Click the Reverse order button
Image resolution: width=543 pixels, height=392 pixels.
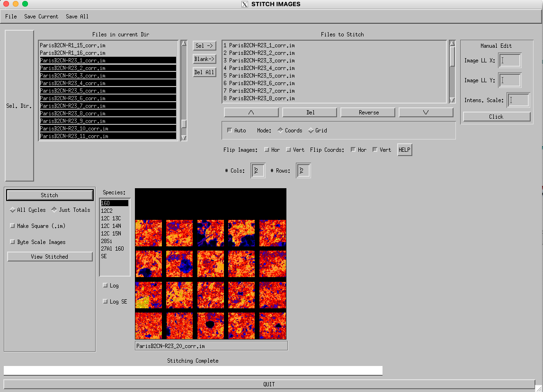pos(368,113)
